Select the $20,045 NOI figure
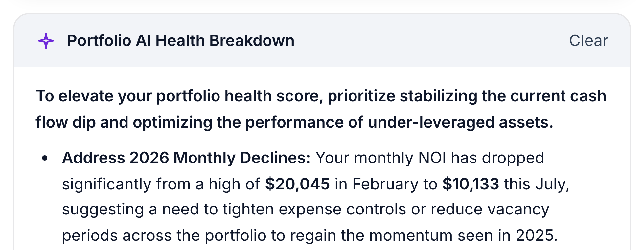644x250 pixels. pyautogui.click(x=297, y=184)
